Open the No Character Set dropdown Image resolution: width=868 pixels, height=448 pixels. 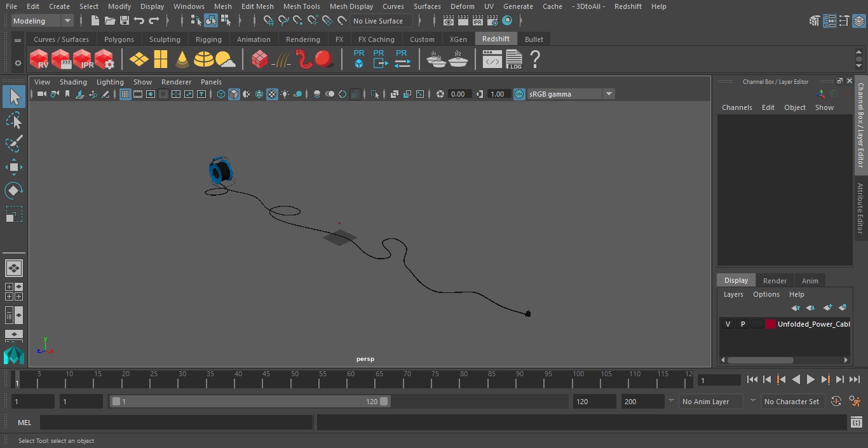(x=792, y=402)
